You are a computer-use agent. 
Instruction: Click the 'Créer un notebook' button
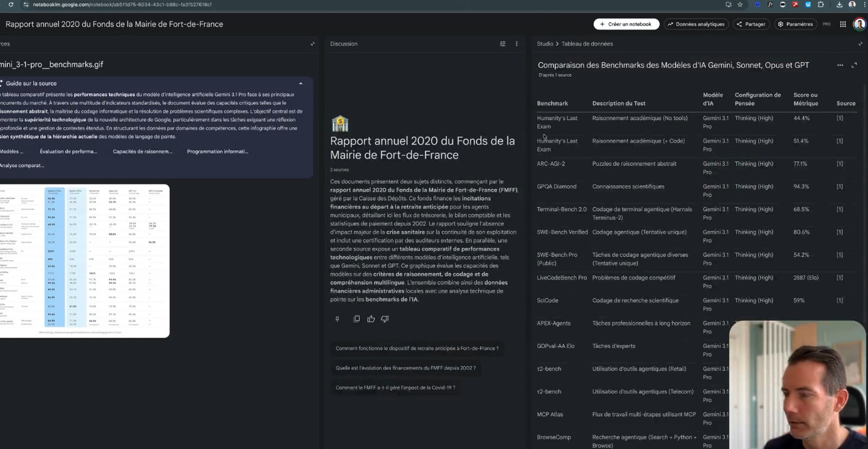click(x=626, y=24)
